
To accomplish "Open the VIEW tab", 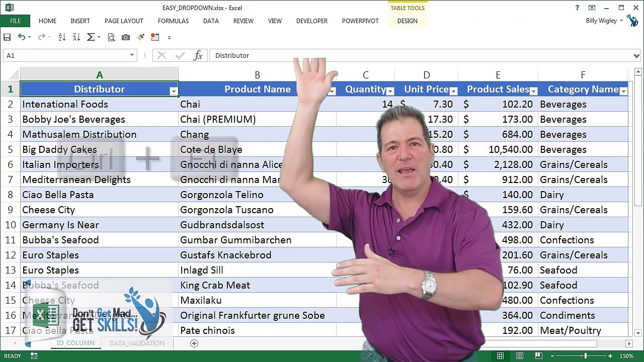I will click(275, 21).
